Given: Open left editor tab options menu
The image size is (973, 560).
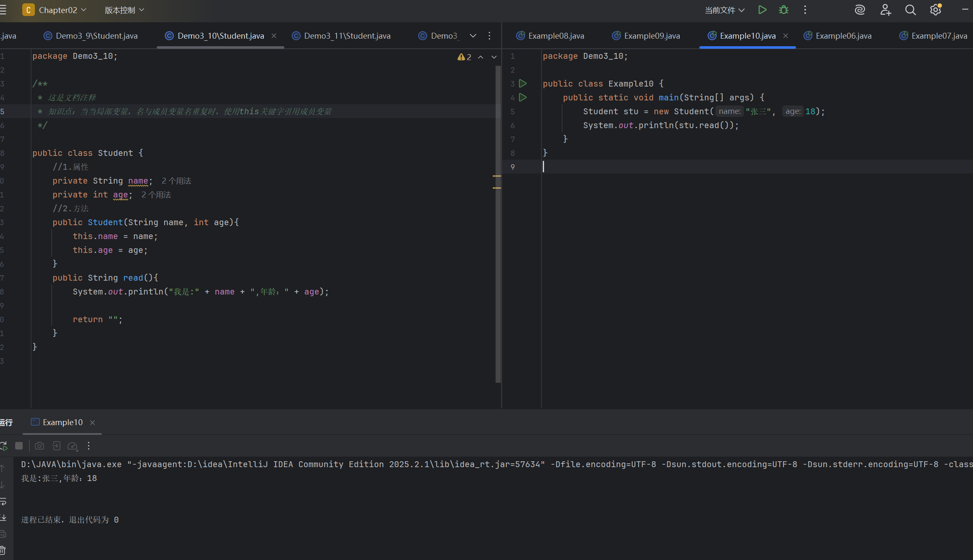Looking at the screenshot, I should pyautogui.click(x=489, y=36).
